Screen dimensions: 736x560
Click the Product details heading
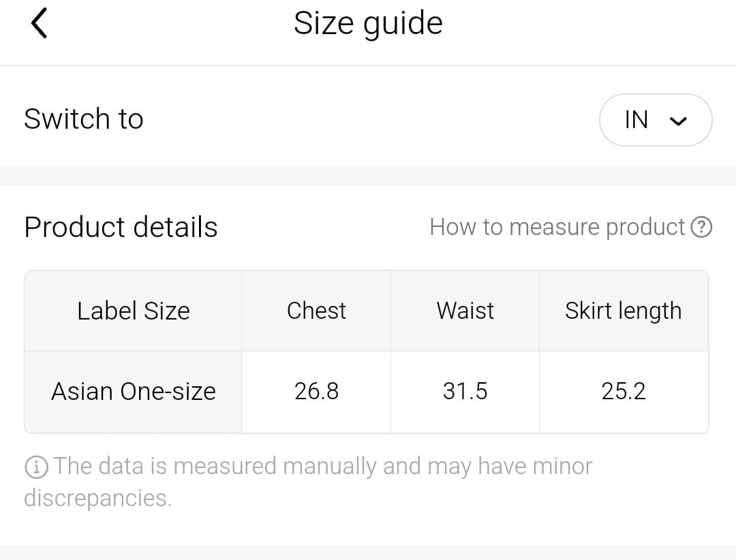tap(121, 227)
